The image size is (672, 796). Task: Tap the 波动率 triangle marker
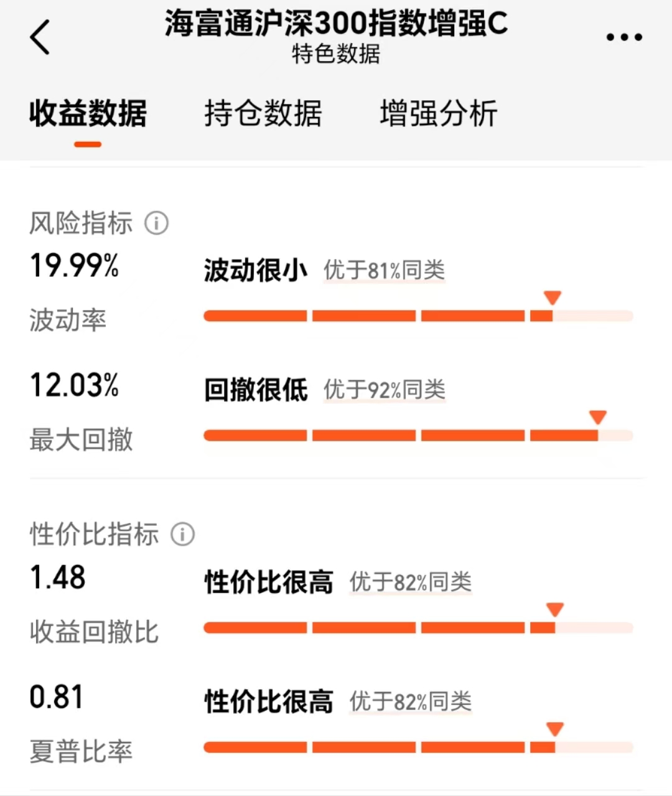click(553, 297)
